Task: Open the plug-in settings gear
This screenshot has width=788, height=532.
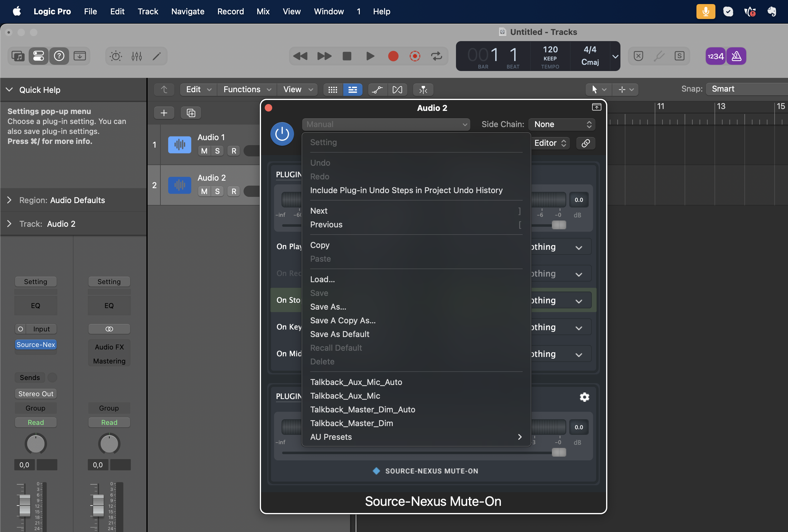Action: pos(584,397)
